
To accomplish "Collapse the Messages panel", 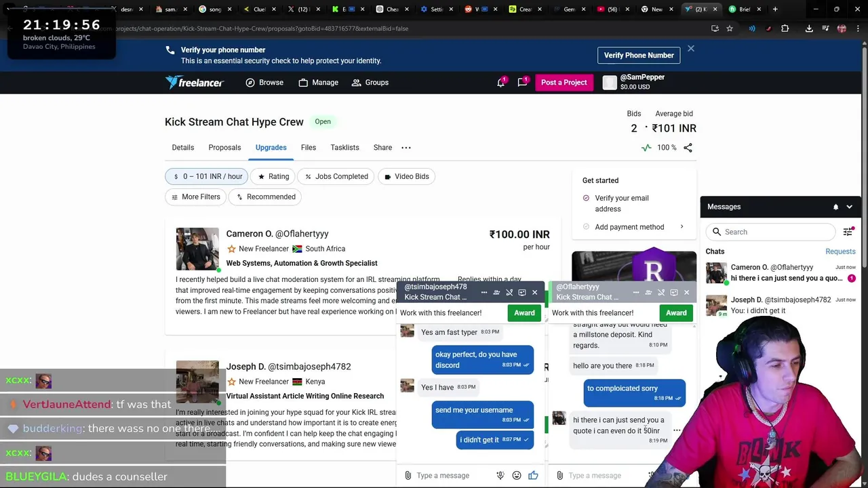I will coord(849,207).
